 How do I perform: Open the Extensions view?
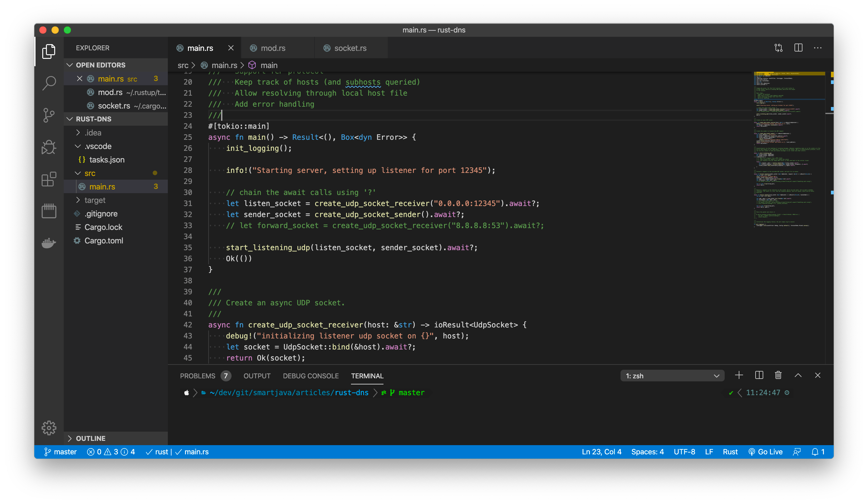(x=49, y=179)
